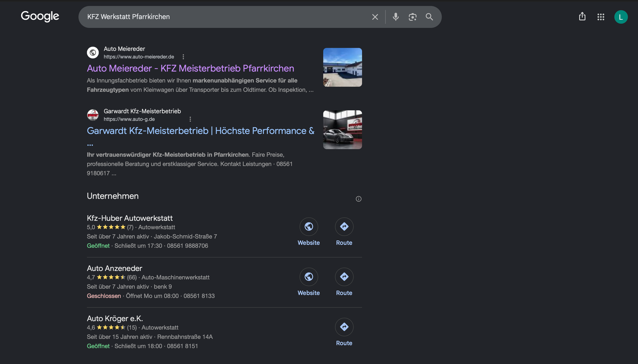Click the Garwardt Kfz-Meisterbetrieb favicon
The image size is (638, 364).
(93, 115)
